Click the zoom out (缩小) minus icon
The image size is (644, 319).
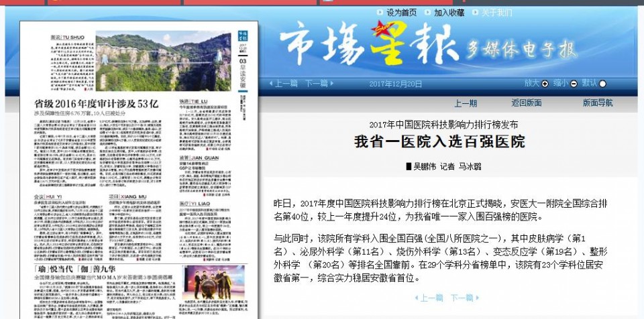click(574, 84)
